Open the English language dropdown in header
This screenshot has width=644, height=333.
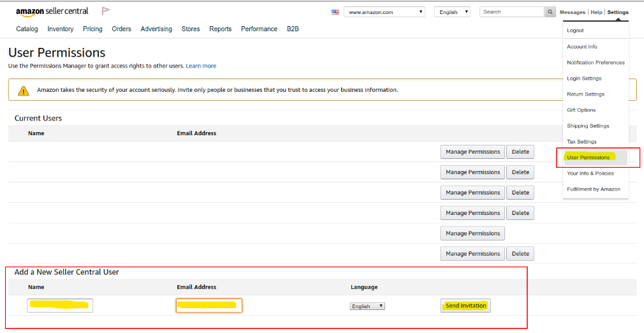tap(452, 12)
